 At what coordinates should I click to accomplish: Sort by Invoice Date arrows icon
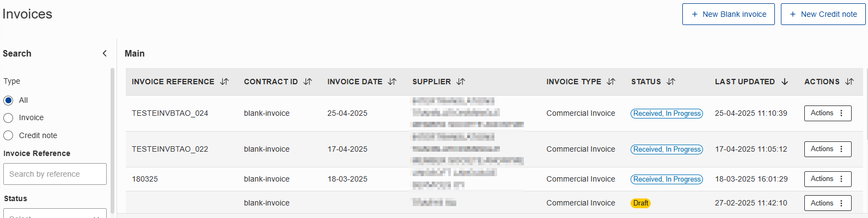(x=392, y=82)
